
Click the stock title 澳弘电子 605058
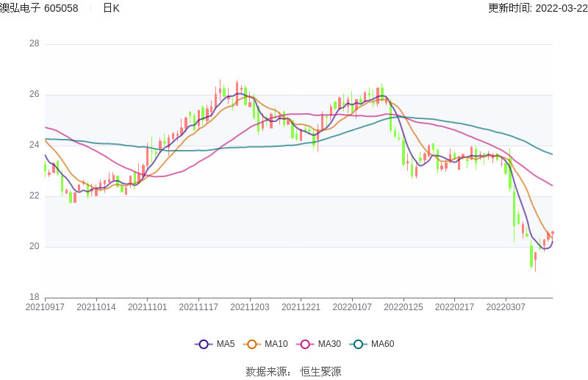click(x=39, y=8)
